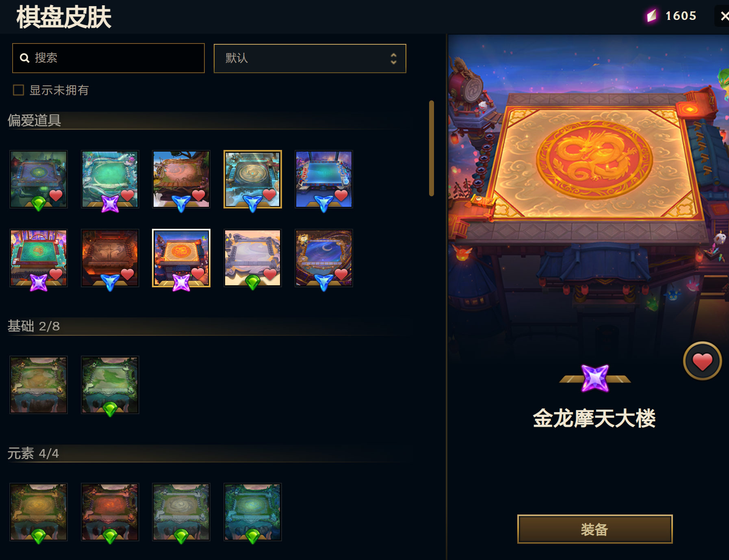Select the blue-green ocean elemental arena under 元素
Image resolution: width=729 pixels, height=560 pixels.
tap(253, 512)
